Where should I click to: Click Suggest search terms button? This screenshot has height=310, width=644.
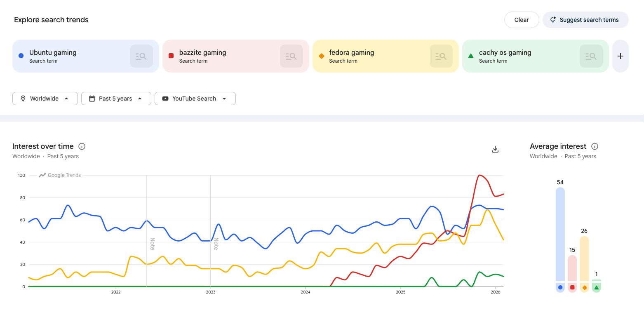pos(585,20)
